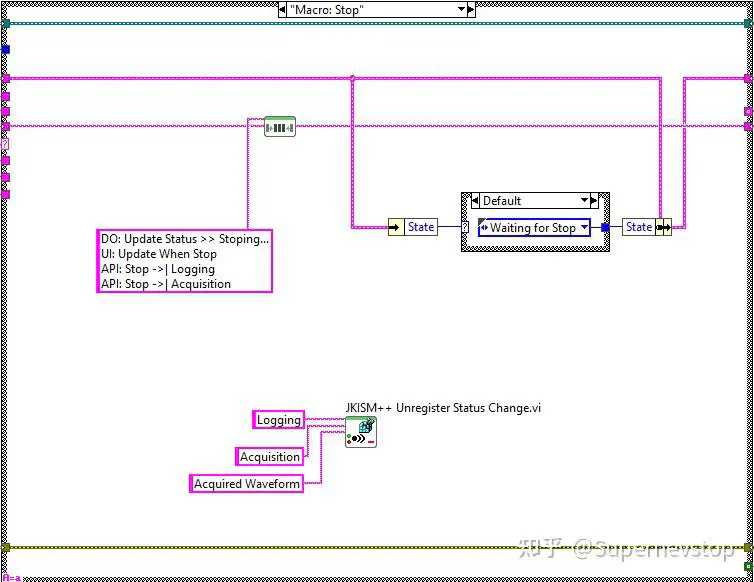Viewport: 754px width, 582px height.
Task: Step to previous case of Default structure
Action: [475, 200]
